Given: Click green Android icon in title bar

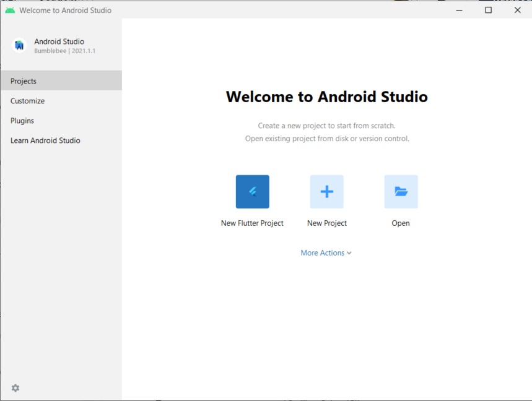Looking at the screenshot, I should (x=10, y=10).
